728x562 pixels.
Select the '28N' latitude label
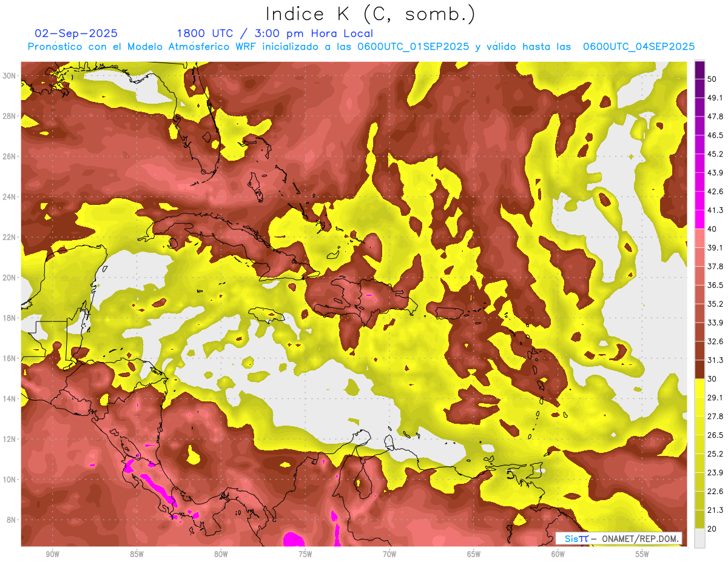pos(10,116)
